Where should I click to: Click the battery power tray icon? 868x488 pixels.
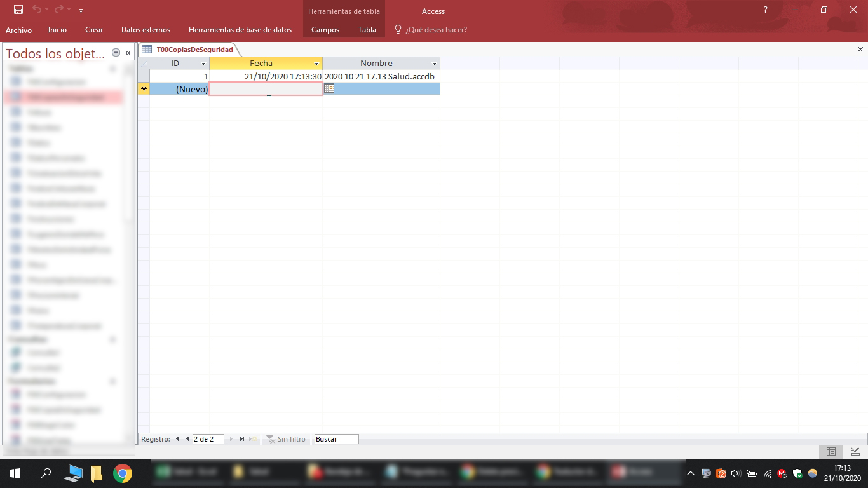click(x=752, y=473)
